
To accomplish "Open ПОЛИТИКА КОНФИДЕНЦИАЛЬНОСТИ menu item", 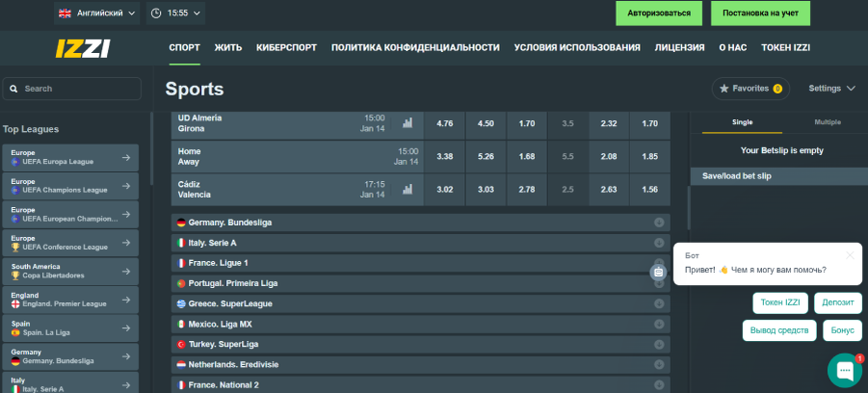I will [x=415, y=47].
